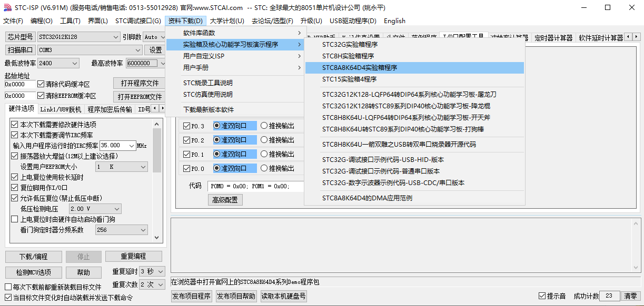Open the 文件(F) menu
The height and width of the screenshot is (306, 644).
(13, 21)
